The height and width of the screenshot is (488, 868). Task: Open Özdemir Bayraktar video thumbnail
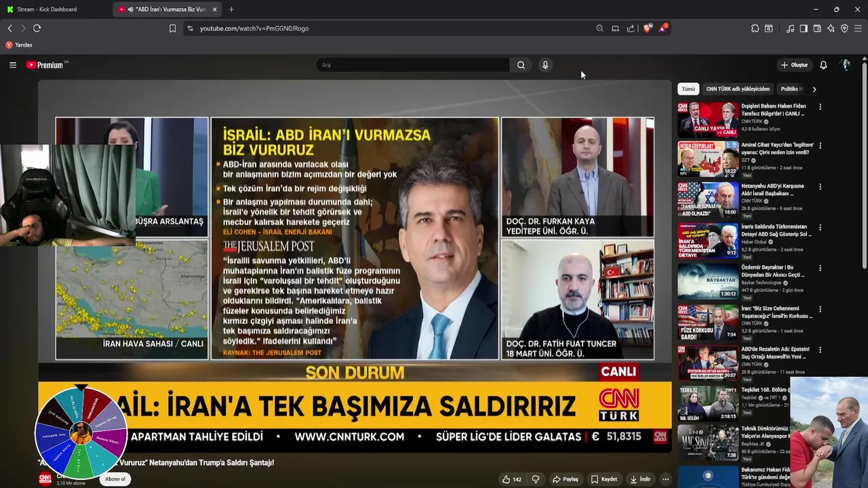[x=708, y=281]
